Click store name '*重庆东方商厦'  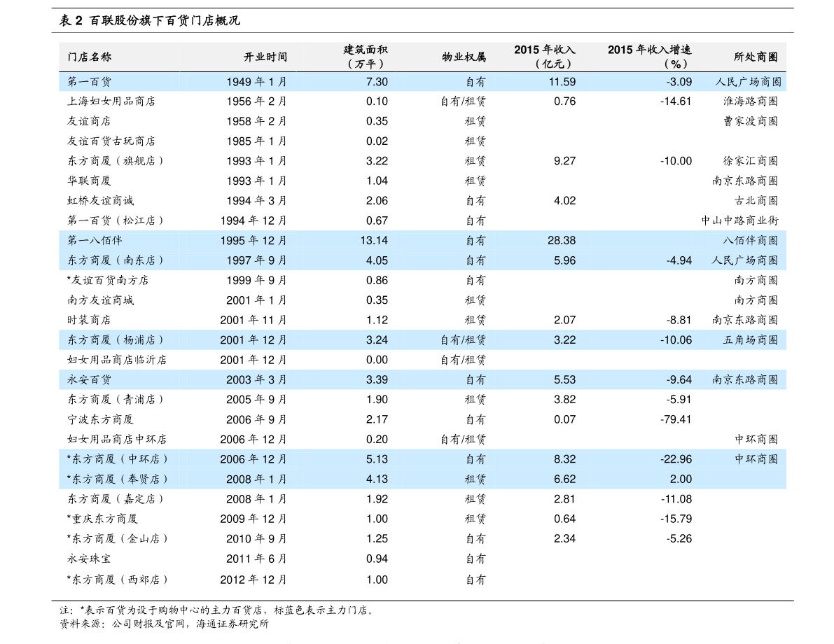[103, 519]
